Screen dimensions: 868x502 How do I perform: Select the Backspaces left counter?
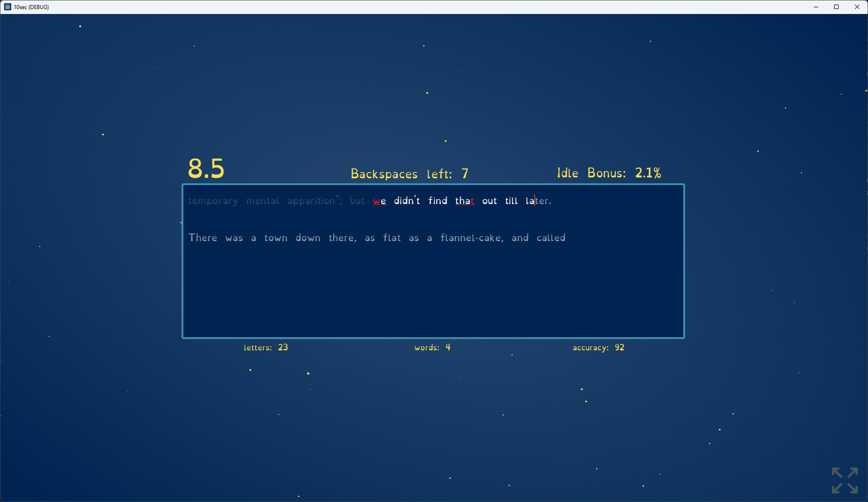409,174
